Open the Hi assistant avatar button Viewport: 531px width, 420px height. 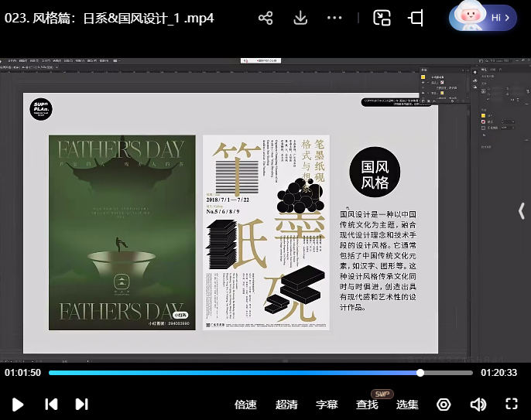pos(482,17)
